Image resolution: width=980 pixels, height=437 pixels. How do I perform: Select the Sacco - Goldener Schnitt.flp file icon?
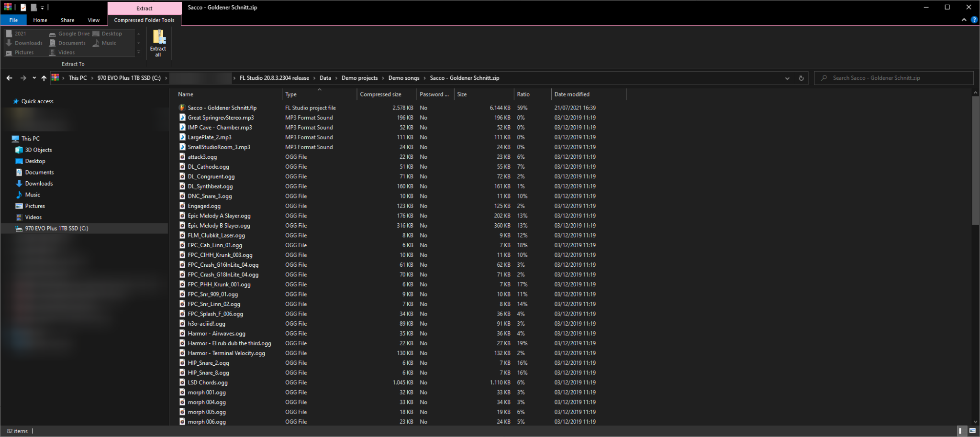pos(182,108)
